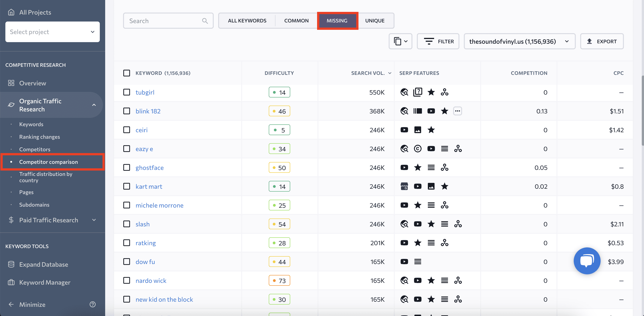Click the list SERP icon in ratking row
Viewport: 644px width, 316px height.
(431, 243)
